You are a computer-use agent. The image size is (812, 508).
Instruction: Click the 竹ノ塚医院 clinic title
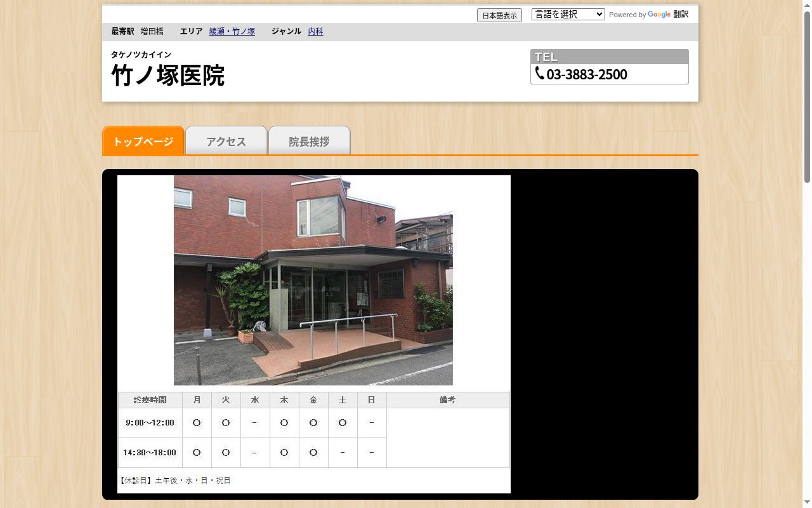[167, 75]
